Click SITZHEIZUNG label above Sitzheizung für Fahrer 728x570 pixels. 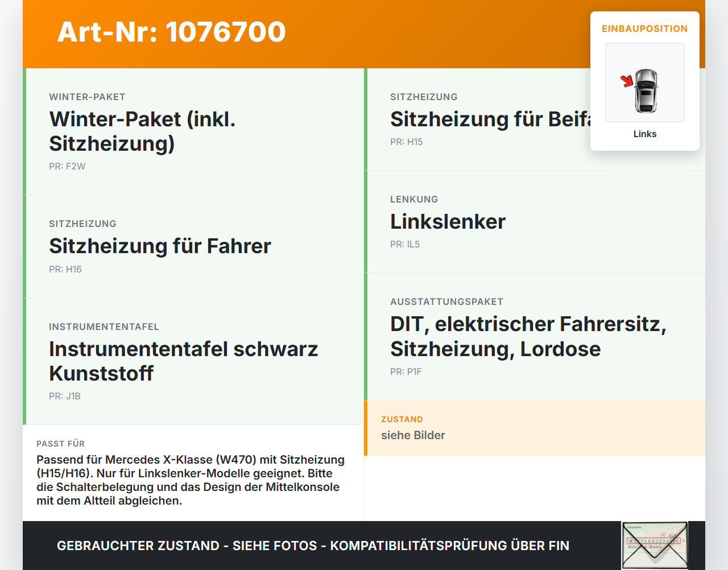click(x=82, y=224)
